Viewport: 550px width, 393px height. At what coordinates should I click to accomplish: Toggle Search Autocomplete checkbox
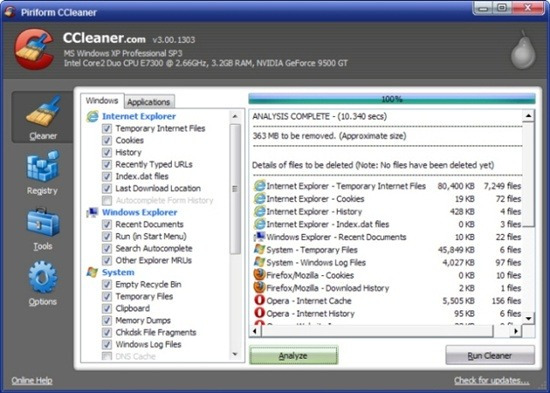(x=107, y=248)
